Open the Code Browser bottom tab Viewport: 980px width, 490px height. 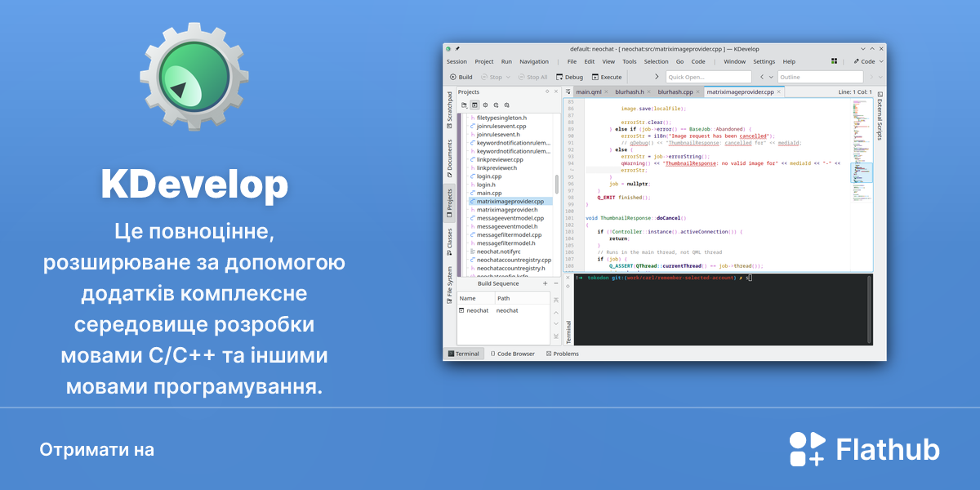[x=513, y=354]
